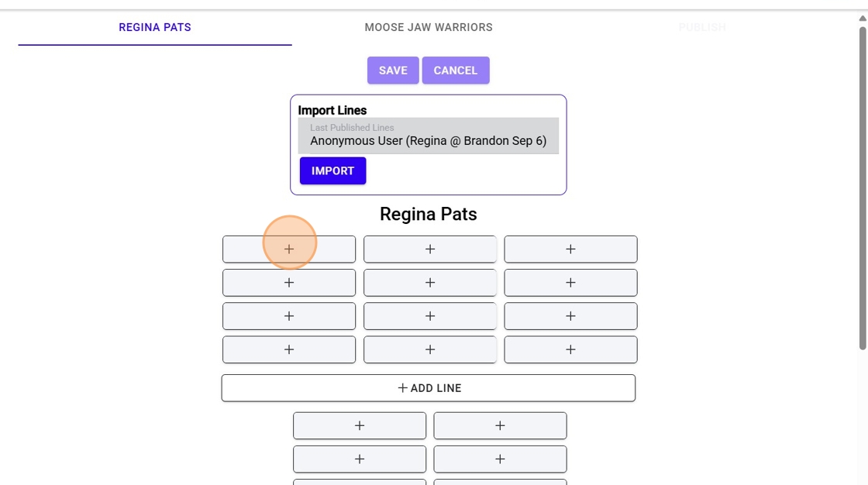868x485 pixels.
Task: Click the Add Line button
Action: (429, 388)
